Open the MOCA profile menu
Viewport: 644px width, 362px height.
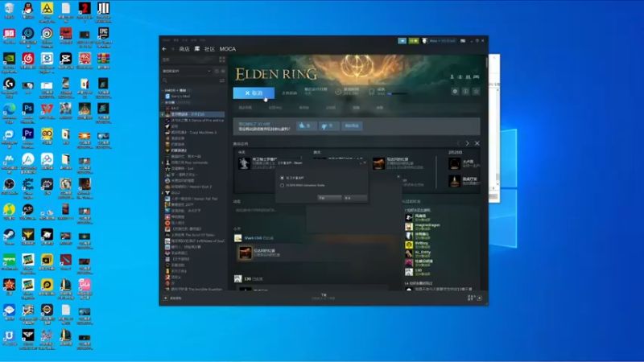point(228,49)
